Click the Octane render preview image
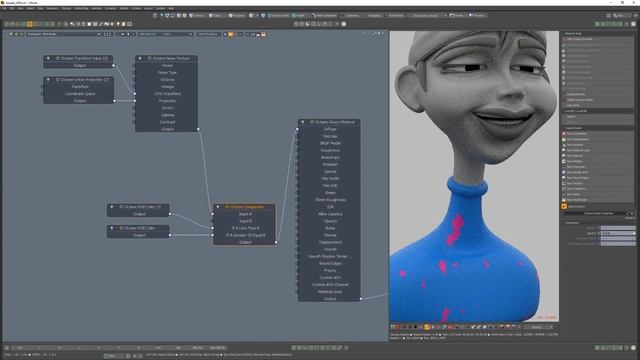Image resolution: width=640 pixels, height=360 pixels. click(474, 176)
